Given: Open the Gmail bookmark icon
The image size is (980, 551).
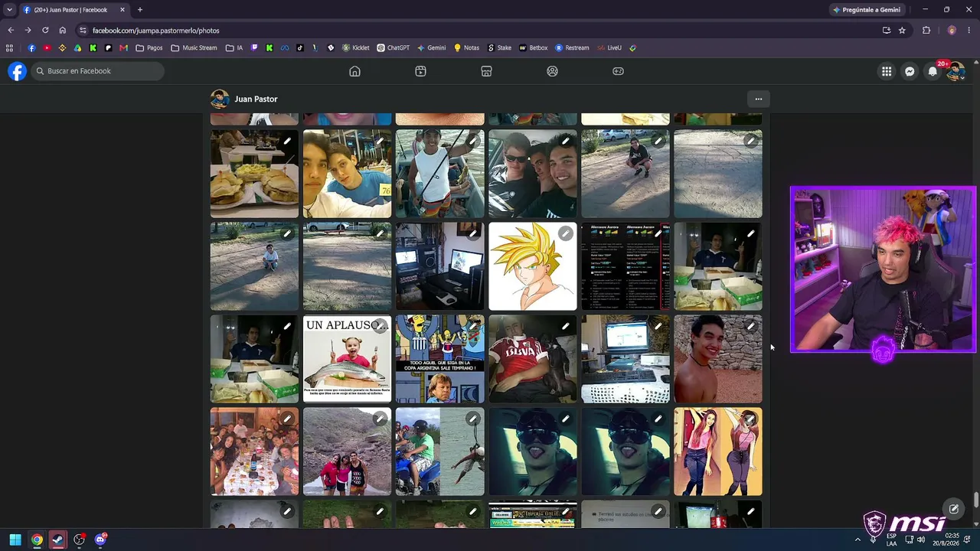Looking at the screenshot, I should pyautogui.click(x=123, y=47).
